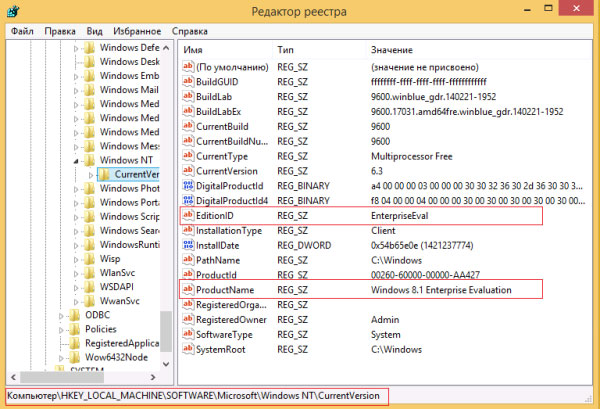Select the string icon of EditionID value
Screen dimensions: 600x409
point(188,215)
